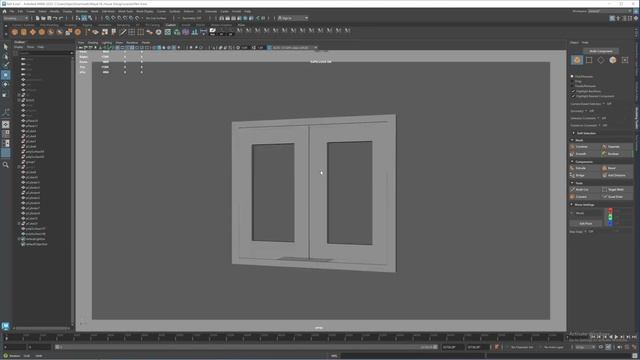Toggle the green Y axis constraint
Screen dimensions: 640x360
pyautogui.click(x=610, y=217)
